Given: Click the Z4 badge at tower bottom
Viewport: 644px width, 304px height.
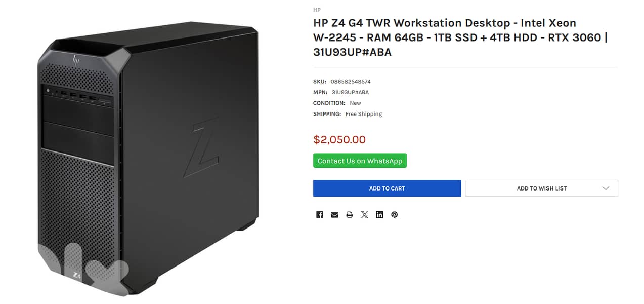Looking at the screenshot, I should point(77,275).
